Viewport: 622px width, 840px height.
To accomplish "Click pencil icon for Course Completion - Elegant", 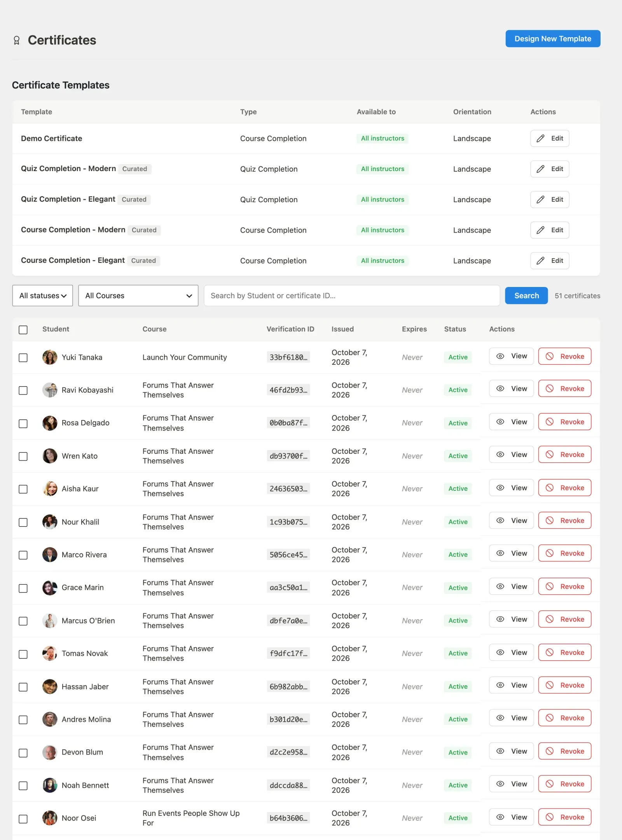I will pyautogui.click(x=540, y=261).
